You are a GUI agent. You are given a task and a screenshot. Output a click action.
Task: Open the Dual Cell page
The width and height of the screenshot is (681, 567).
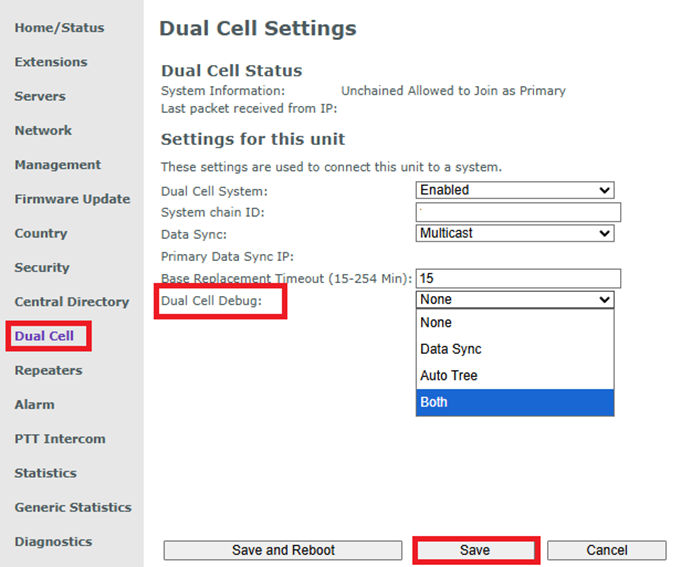(x=44, y=336)
